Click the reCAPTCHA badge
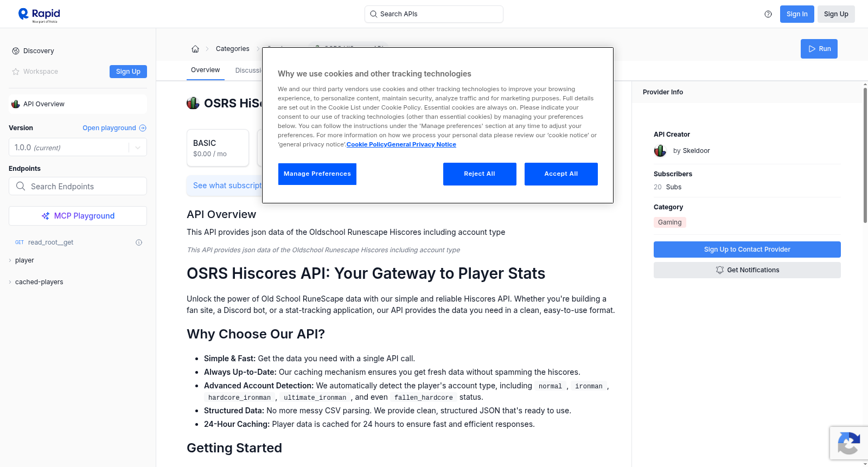 (848, 443)
